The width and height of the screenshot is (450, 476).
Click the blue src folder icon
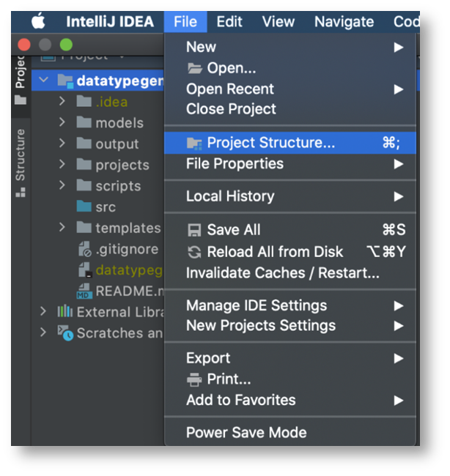click(84, 207)
